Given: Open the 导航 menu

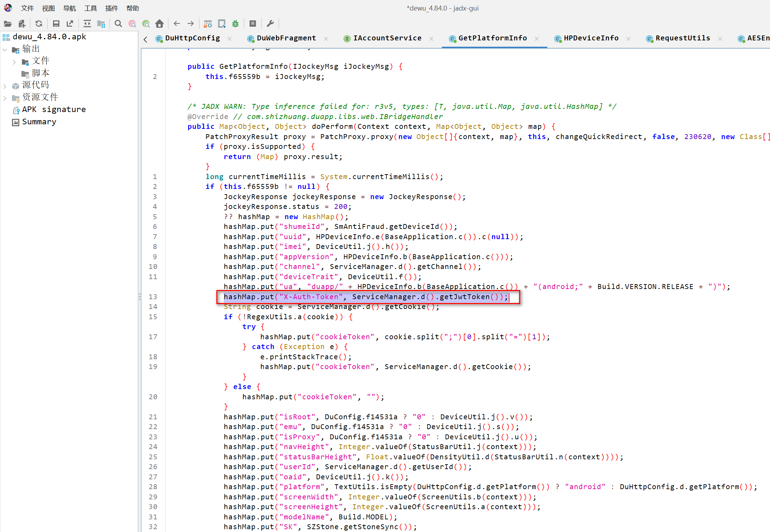Looking at the screenshot, I should (69, 8).
